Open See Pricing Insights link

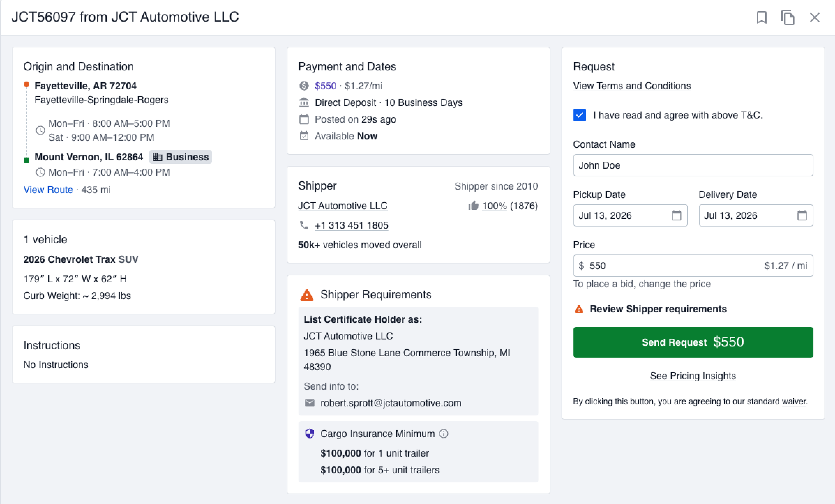tap(693, 376)
